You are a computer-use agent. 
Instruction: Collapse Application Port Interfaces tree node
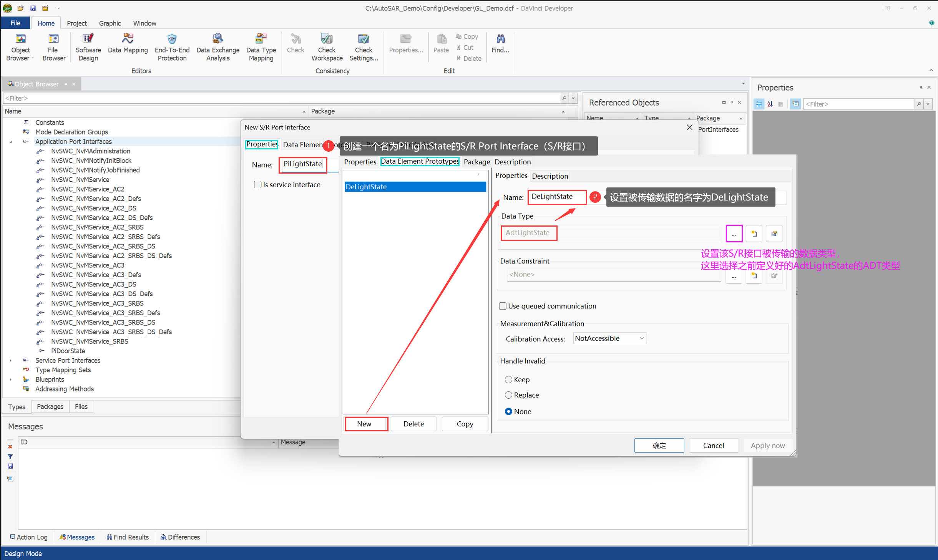[x=11, y=142]
